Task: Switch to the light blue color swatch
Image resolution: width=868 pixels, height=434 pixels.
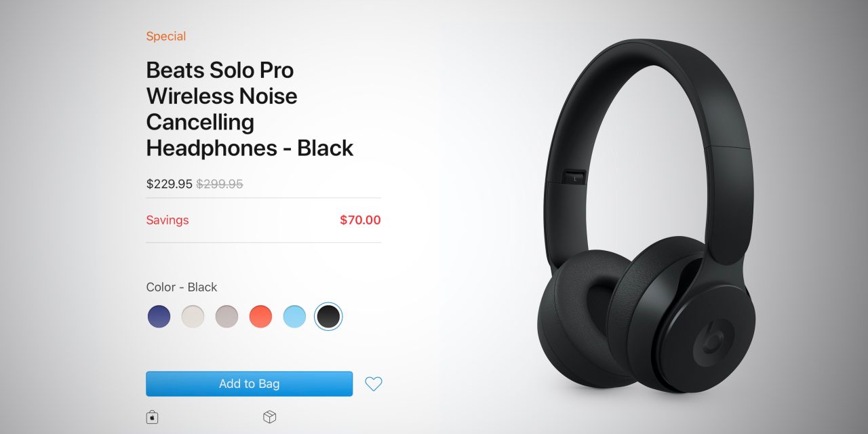Action: 294,316
